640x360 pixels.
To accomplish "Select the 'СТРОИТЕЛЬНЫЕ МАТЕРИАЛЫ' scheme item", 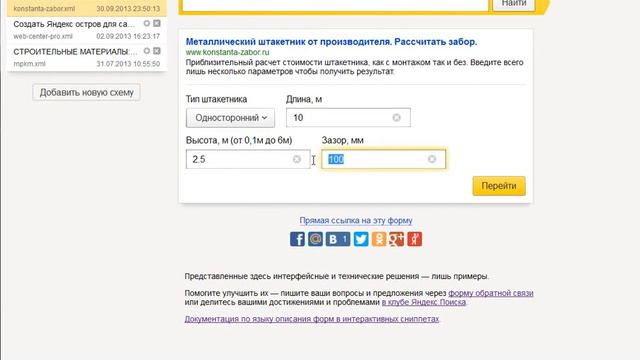I will tap(87, 57).
